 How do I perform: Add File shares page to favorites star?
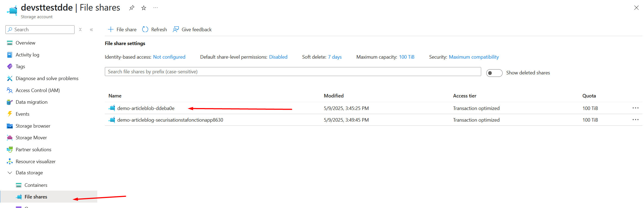(144, 8)
